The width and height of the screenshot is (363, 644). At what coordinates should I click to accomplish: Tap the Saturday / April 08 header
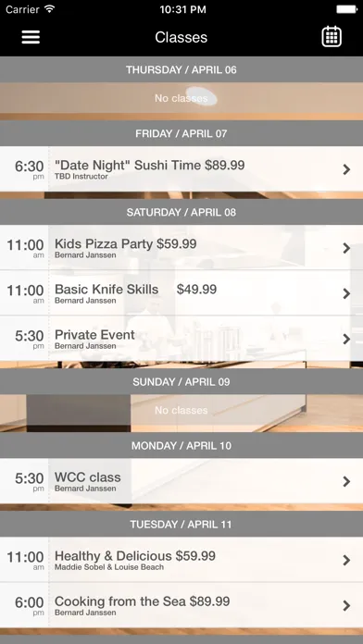(181, 212)
